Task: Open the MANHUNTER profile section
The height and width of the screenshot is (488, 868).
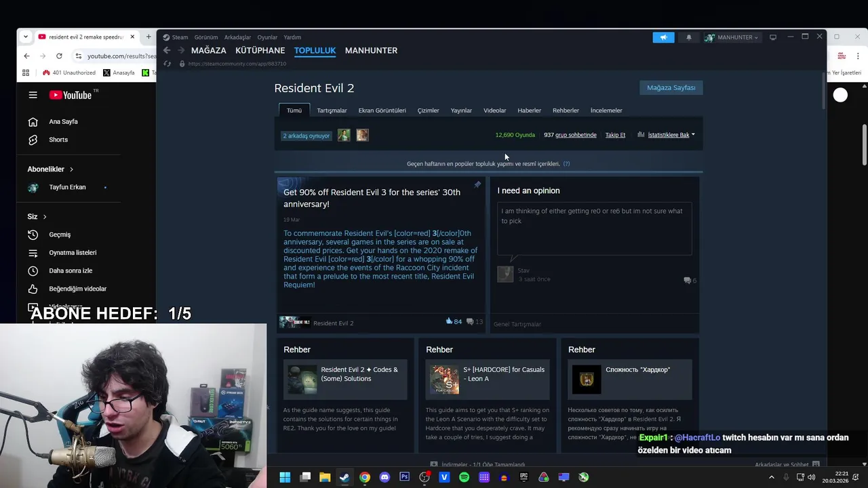Action: 371,50
